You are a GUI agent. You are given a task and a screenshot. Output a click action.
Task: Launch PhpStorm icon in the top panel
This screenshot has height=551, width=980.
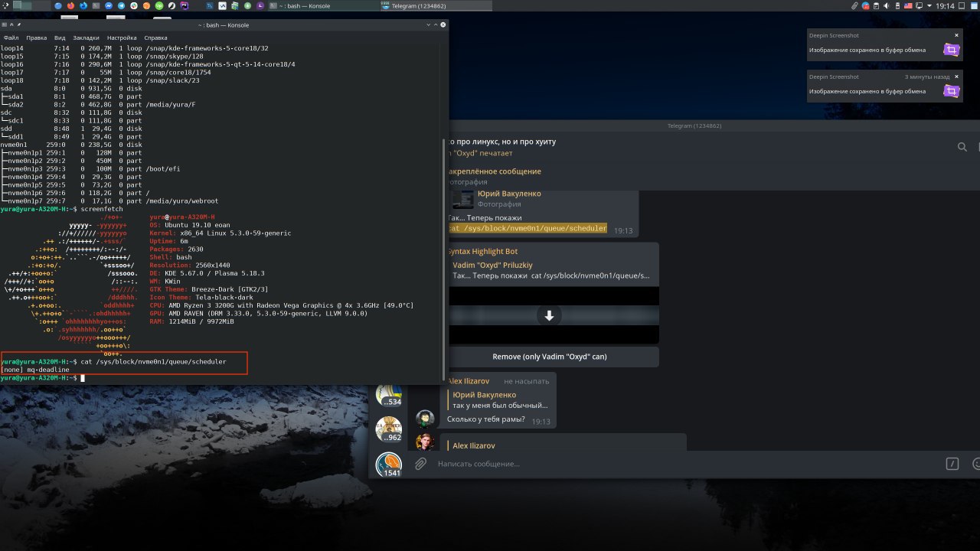[184, 5]
